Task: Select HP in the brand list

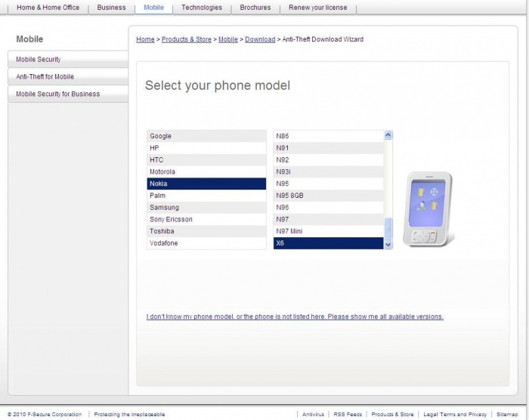Action: [x=206, y=148]
